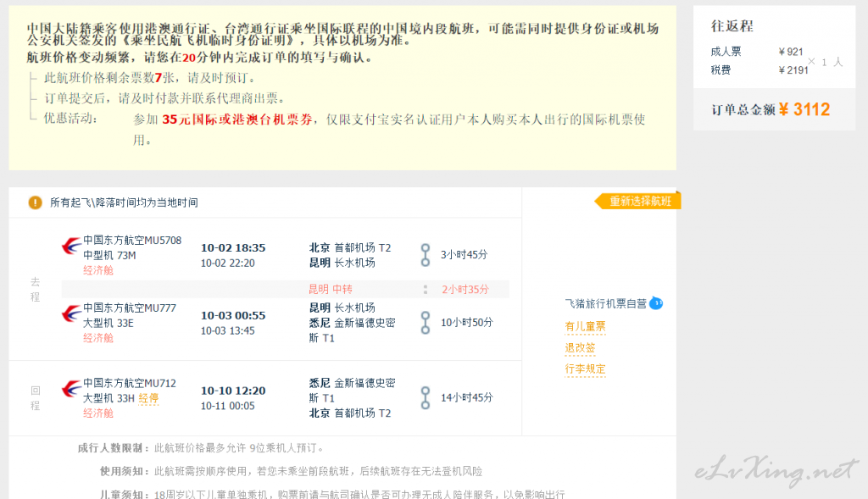This screenshot has width=868, height=499.
Task: Click 经济舱 cabin label under MU712
Action: (x=98, y=413)
